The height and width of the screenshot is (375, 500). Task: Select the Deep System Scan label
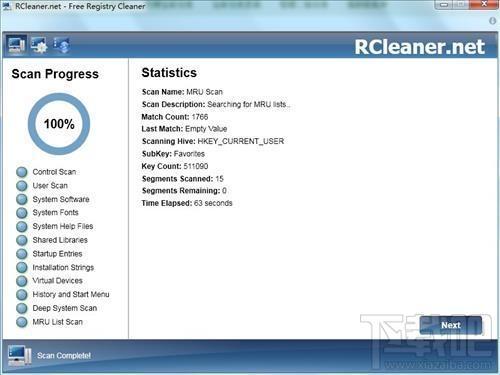pyautogui.click(x=65, y=308)
